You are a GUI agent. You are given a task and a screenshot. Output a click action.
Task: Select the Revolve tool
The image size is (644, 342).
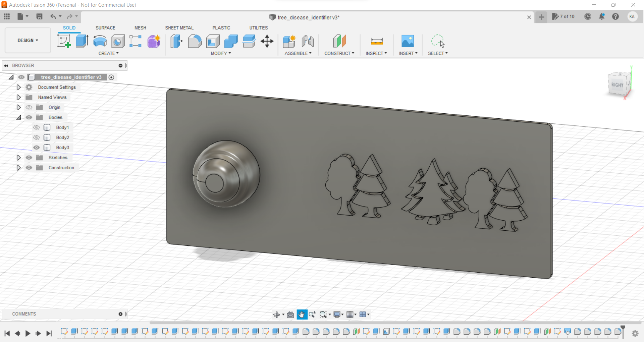click(100, 41)
